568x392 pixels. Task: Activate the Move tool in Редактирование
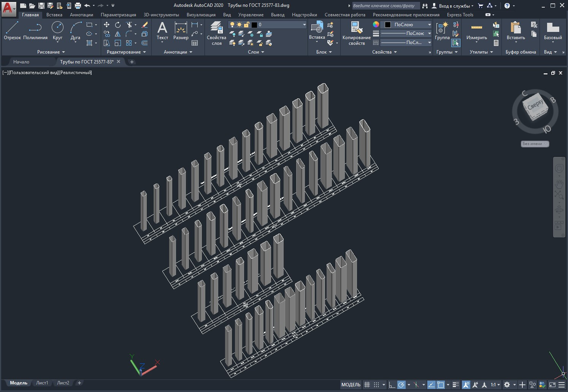(107, 25)
